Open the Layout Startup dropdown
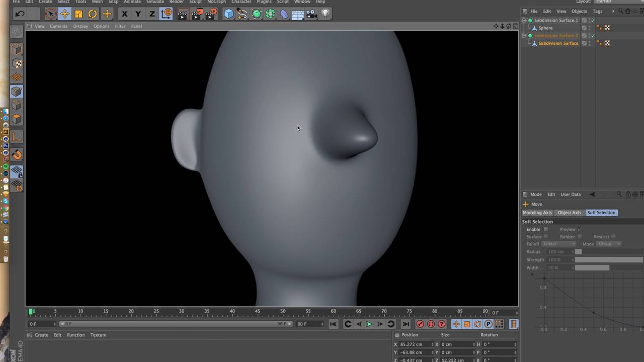Viewport: 644px width, 362px height. point(619,2)
